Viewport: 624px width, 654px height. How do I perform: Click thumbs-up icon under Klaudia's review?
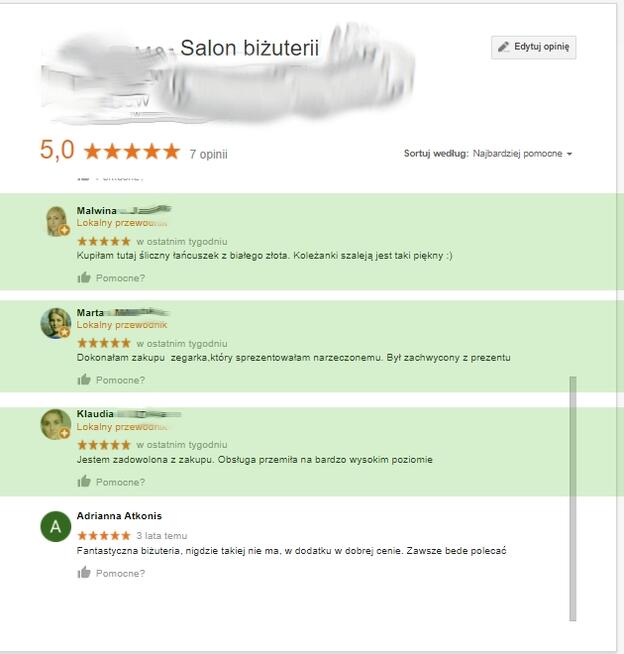point(84,481)
